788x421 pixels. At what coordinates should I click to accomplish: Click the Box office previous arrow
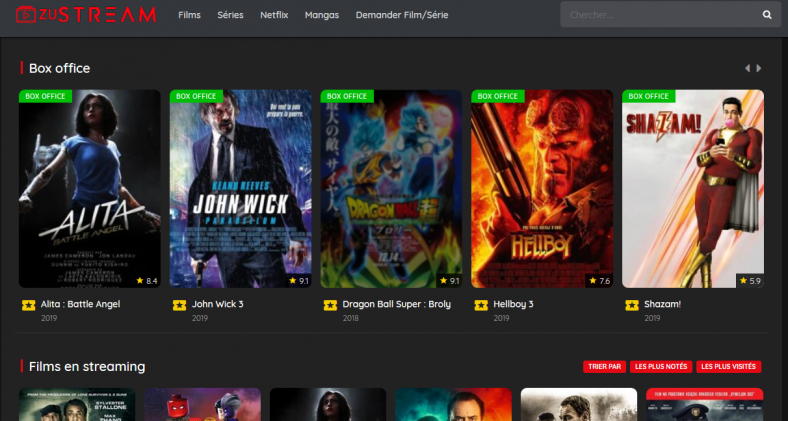[746, 68]
